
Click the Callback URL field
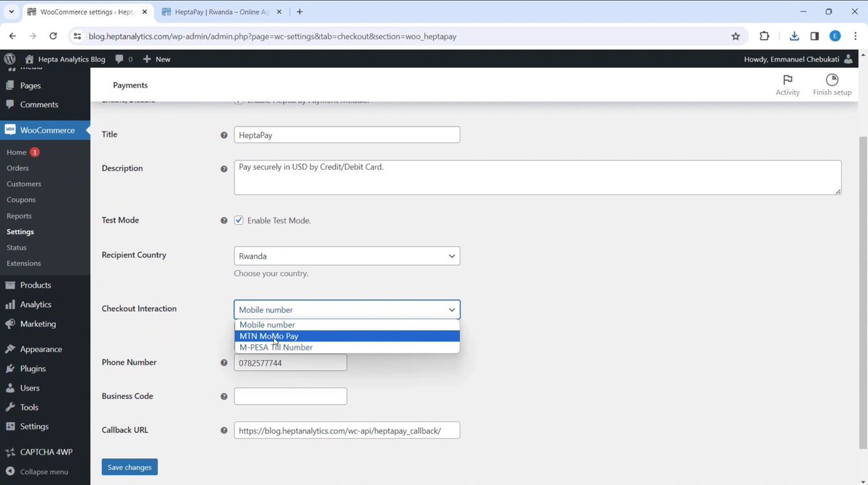347,430
